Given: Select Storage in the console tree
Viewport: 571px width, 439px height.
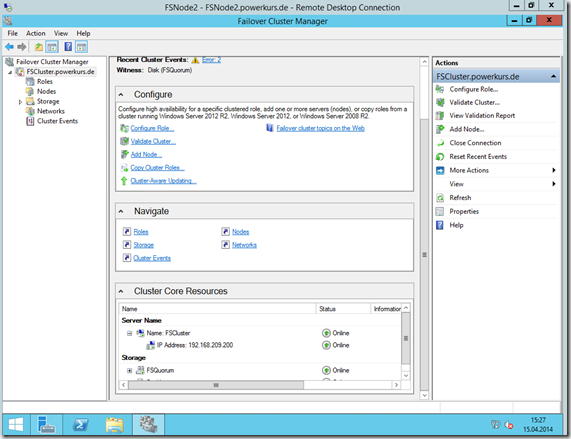Looking at the screenshot, I should [x=48, y=101].
